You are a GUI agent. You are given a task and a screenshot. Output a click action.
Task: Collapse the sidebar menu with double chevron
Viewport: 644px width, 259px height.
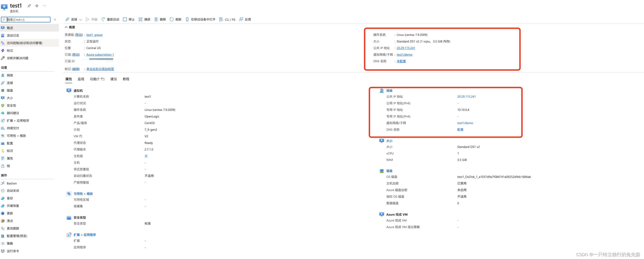[55, 20]
